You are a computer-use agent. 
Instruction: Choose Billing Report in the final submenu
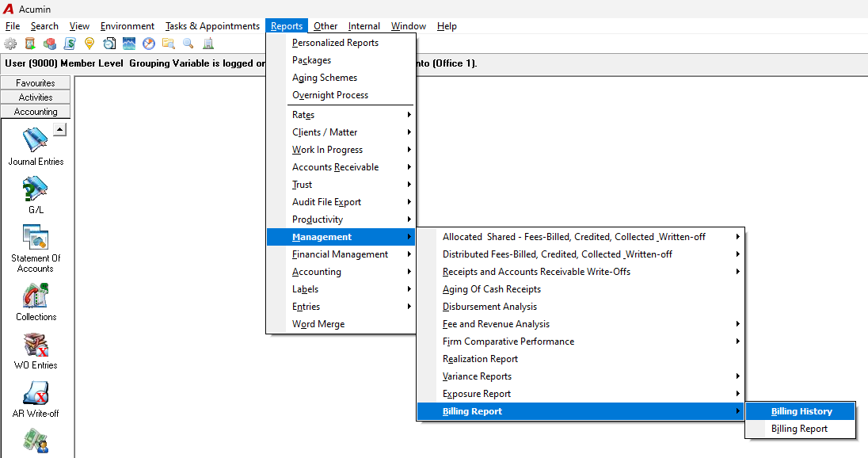(801, 429)
